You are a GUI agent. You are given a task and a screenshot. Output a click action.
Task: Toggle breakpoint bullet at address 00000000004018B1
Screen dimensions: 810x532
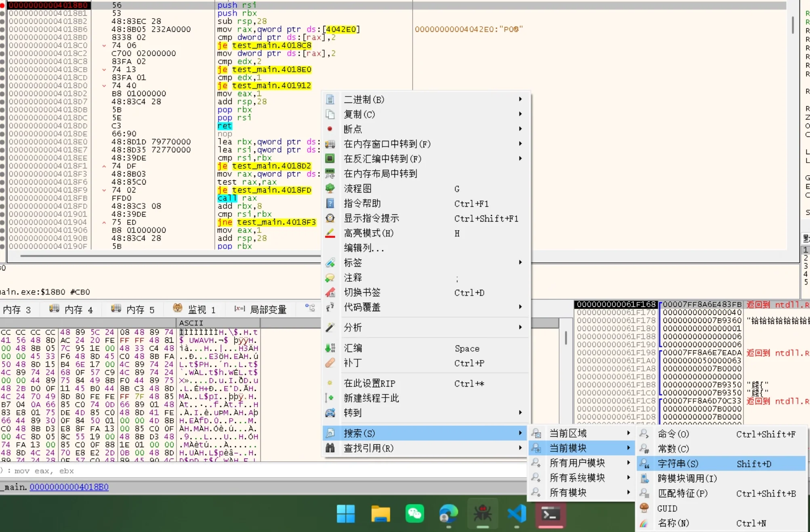pyautogui.click(x=2, y=13)
